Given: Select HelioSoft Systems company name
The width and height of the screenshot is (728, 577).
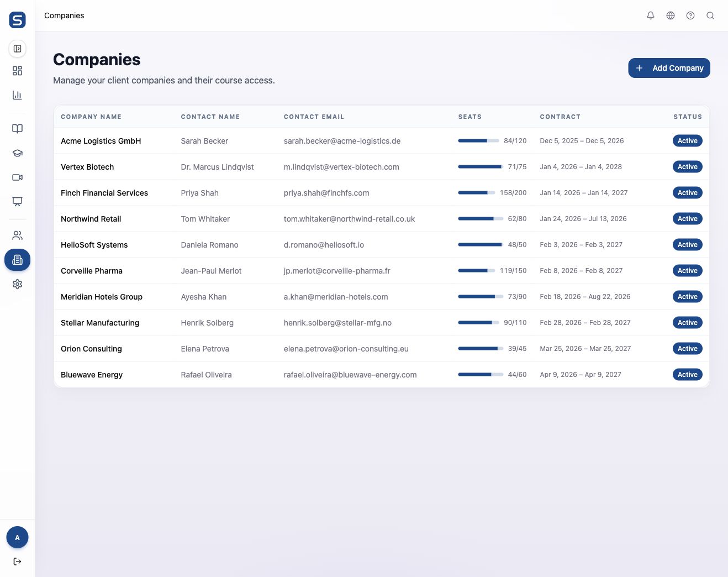Looking at the screenshot, I should [x=94, y=245].
